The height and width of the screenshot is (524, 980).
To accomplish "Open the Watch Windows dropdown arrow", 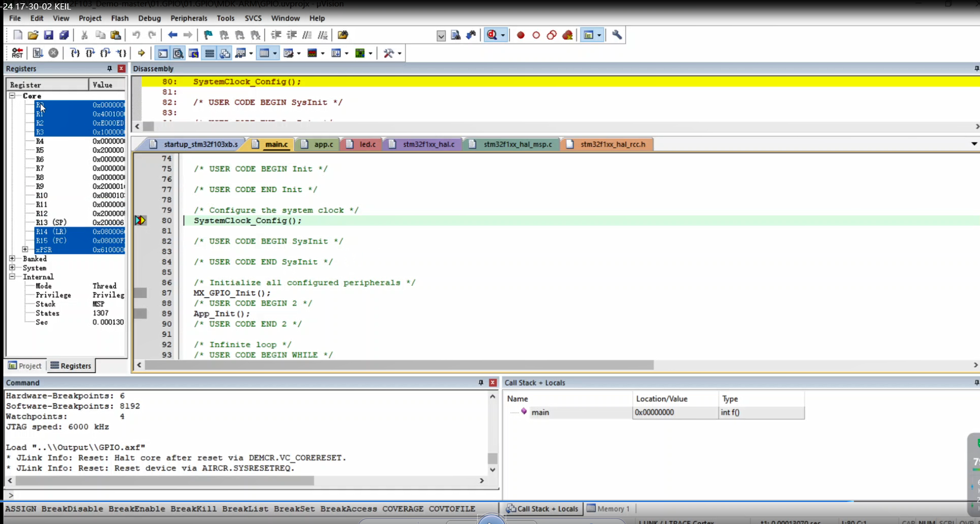I will [251, 53].
